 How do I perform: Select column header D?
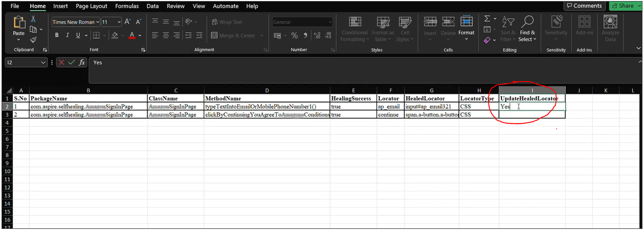tap(267, 90)
